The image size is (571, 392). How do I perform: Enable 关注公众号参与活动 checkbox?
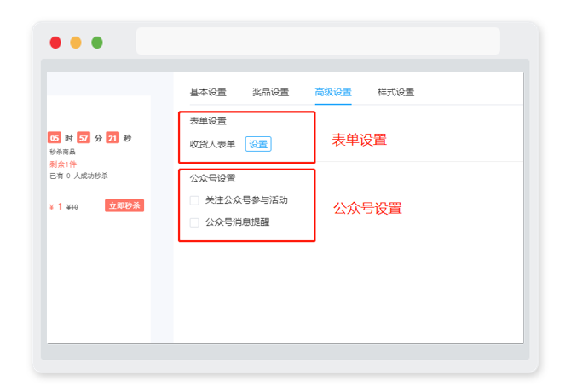point(194,200)
